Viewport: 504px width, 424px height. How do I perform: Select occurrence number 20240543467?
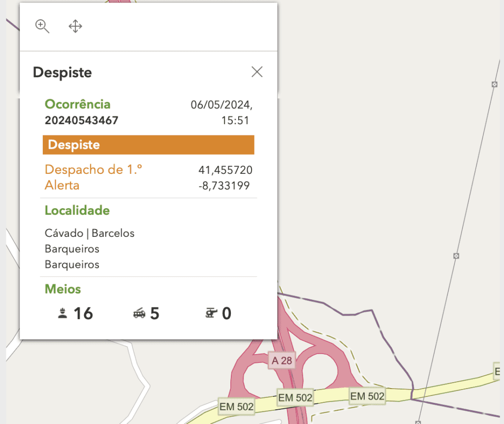(x=82, y=121)
